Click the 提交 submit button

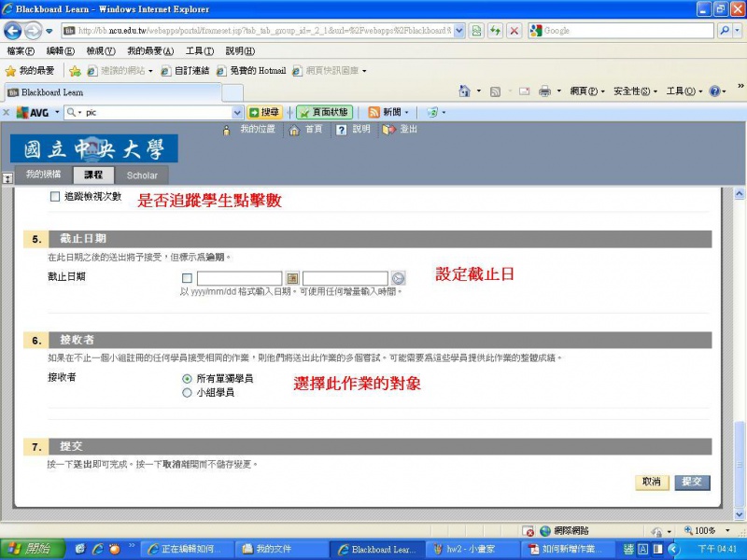[x=692, y=482]
